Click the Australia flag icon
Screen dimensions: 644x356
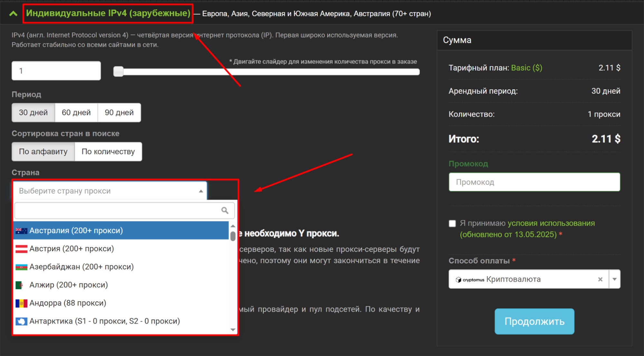(x=21, y=231)
